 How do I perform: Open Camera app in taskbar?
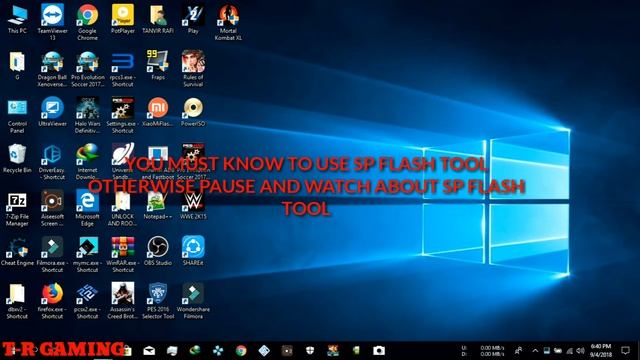tap(379, 351)
